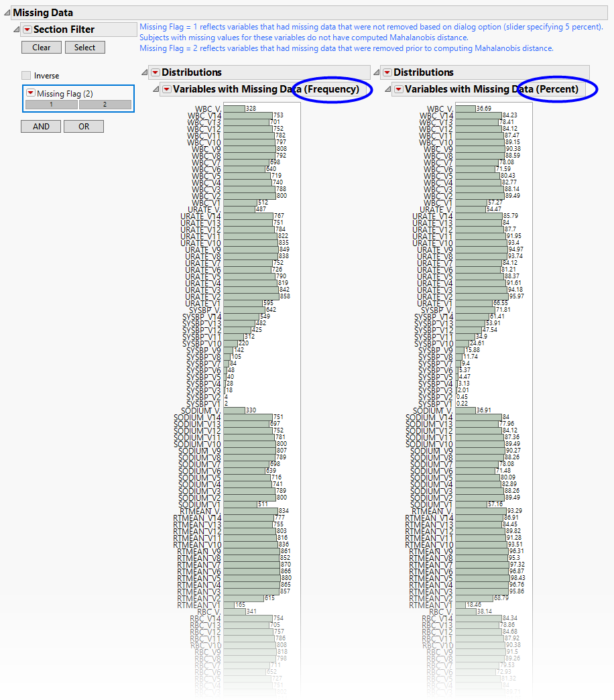The image size is (614, 700).
Task: Collapse left Distributions outline section
Action: [145, 72]
